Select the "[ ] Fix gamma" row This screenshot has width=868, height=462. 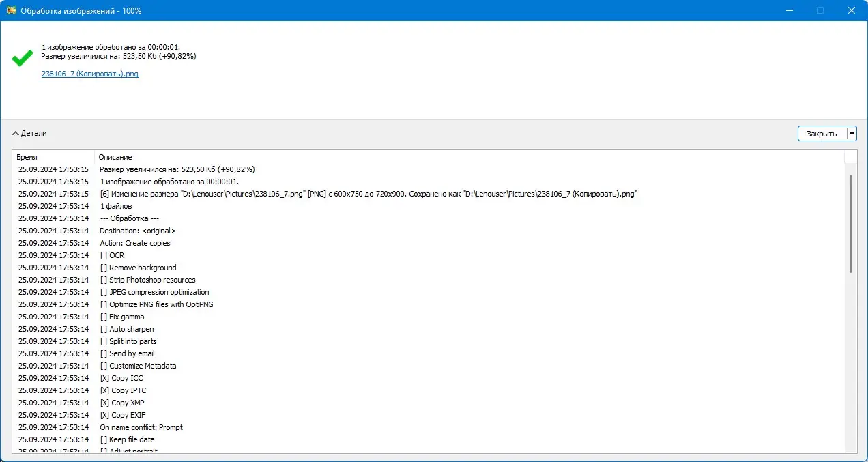pos(429,317)
